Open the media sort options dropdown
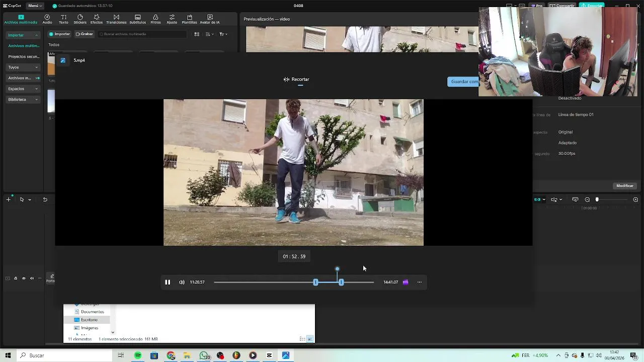Viewport: 644px width, 362px height. pyautogui.click(x=210, y=34)
